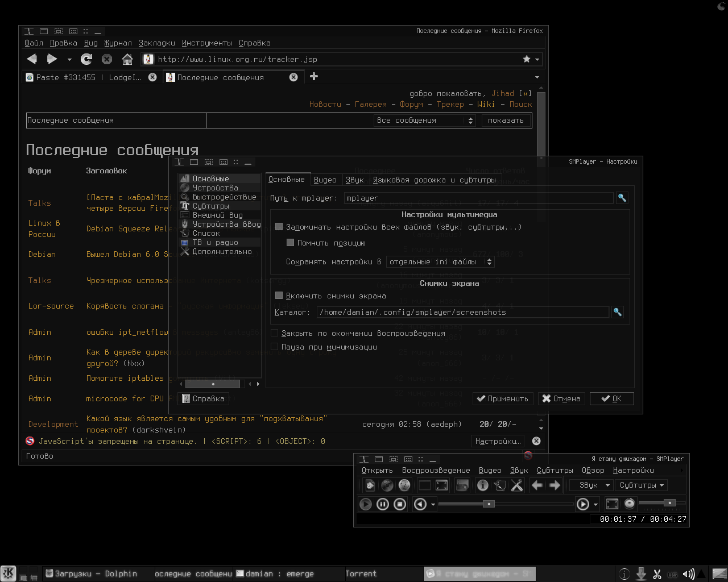Open SMPlayer 'Воспроизведение' menu

[436, 470]
